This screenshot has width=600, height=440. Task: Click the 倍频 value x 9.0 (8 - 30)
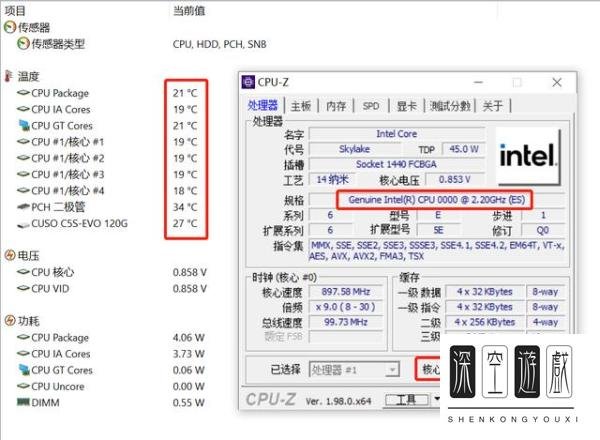point(346,307)
